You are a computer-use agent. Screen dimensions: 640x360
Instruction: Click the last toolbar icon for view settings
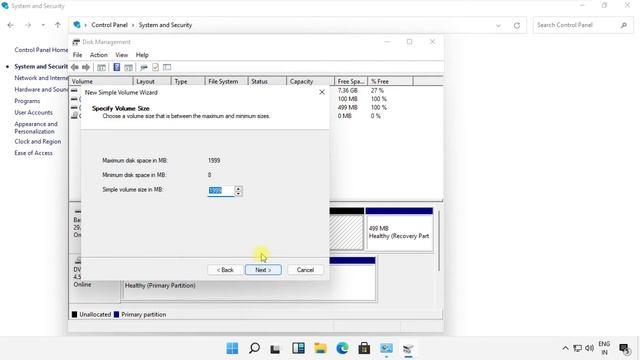point(167,67)
